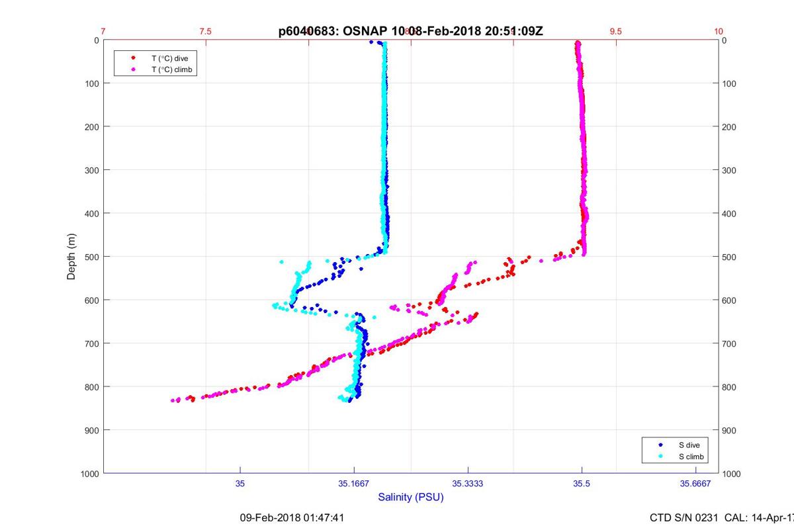Click salinity tick label '35'
The height and width of the screenshot is (532, 794).
tap(240, 484)
